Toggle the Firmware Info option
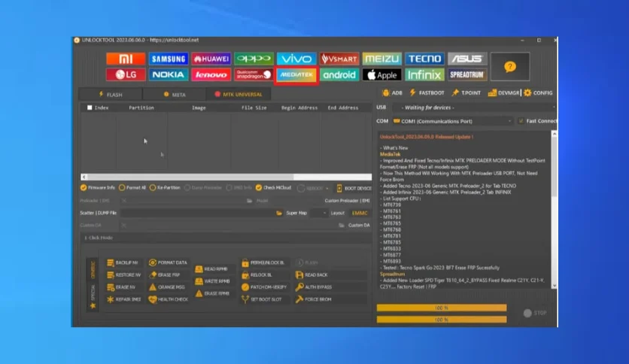This screenshot has height=364, width=629. (98, 187)
